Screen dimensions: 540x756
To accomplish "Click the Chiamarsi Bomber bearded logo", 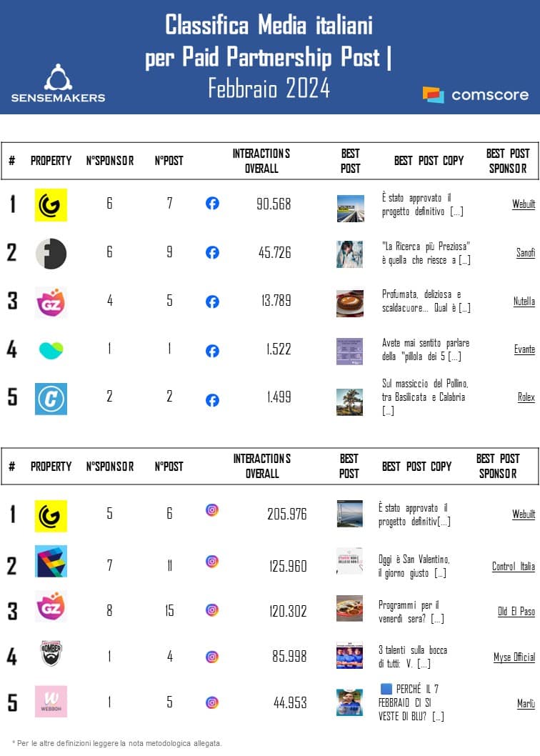I will [51, 653].
